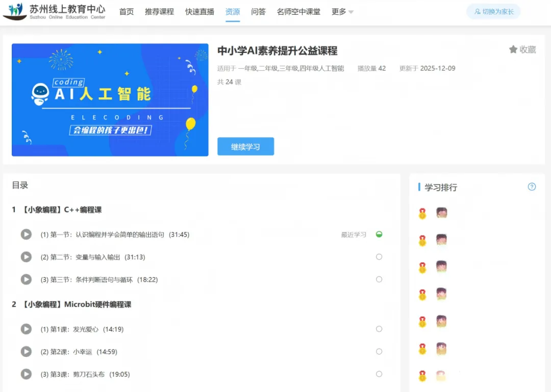Click green progress circle for 第一节
The height and width of the screenshot is (392, 551).
coord(379,234)
